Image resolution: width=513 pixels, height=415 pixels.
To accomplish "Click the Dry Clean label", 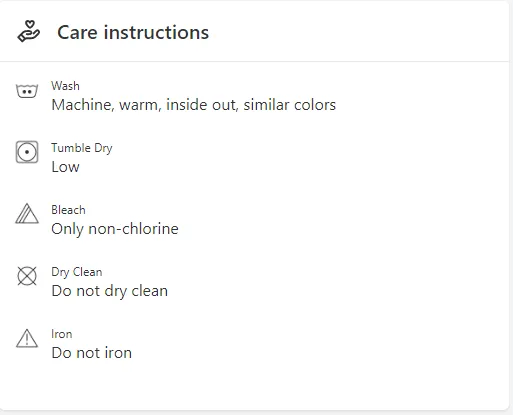I will (x=77, y=272).
